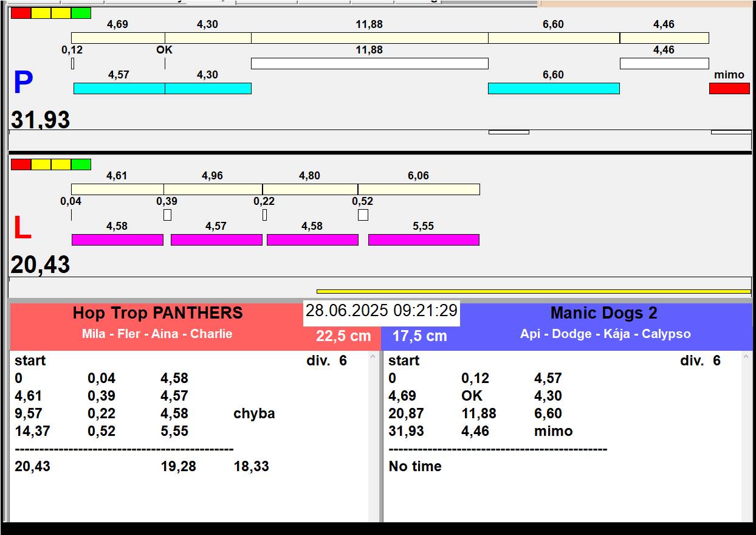
Task: Select the magenta 4,57 bar in lane L
Action: pyautogui.click(x=216, y=240)
